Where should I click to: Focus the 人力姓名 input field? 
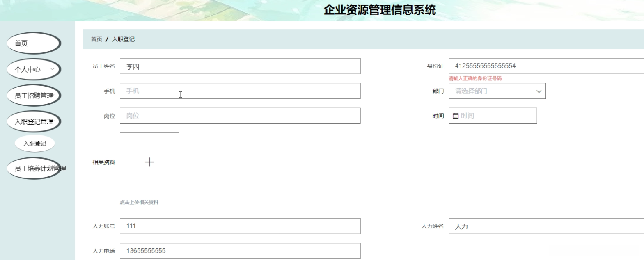point(546,226)
